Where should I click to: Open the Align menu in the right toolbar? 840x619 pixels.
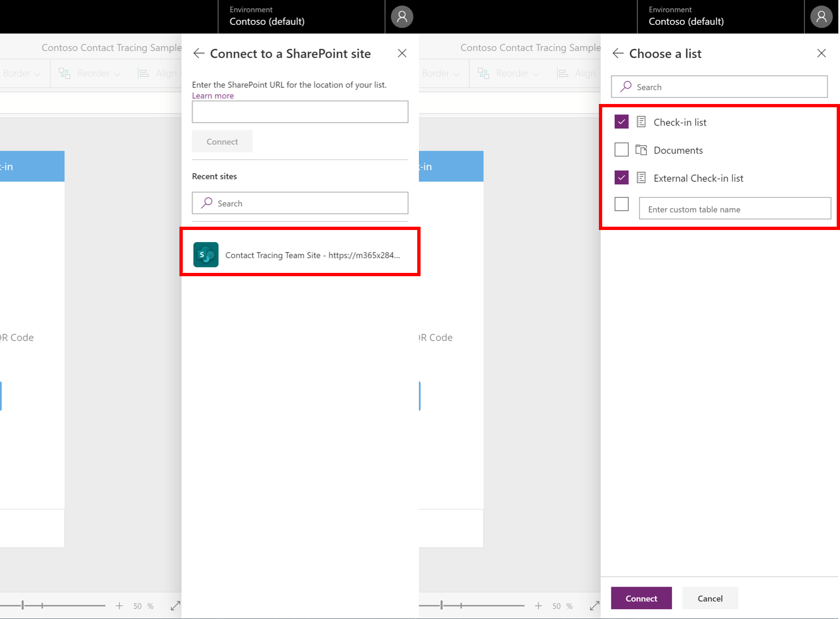click(578, 73)
